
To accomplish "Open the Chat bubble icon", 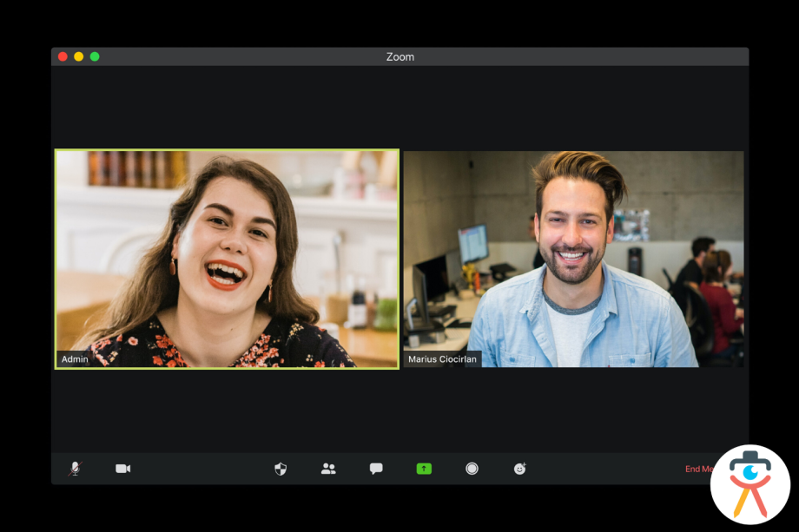I will tap(376, 469).
